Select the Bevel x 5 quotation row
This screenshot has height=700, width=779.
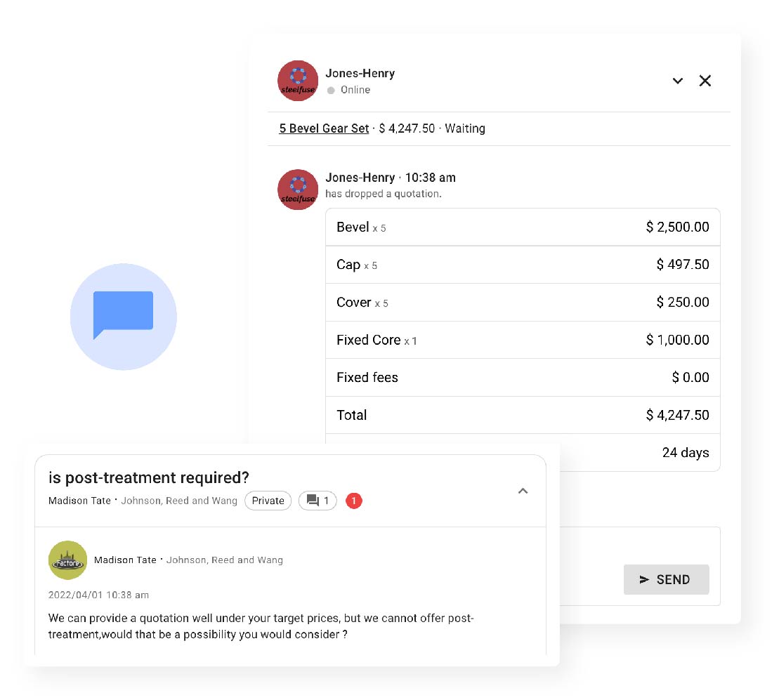[523, 227]
